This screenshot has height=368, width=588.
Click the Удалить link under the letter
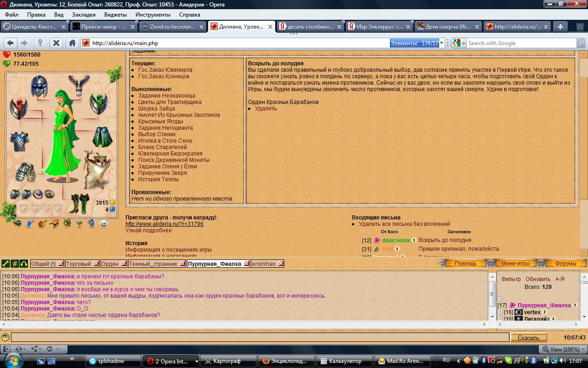click(266, 109)
